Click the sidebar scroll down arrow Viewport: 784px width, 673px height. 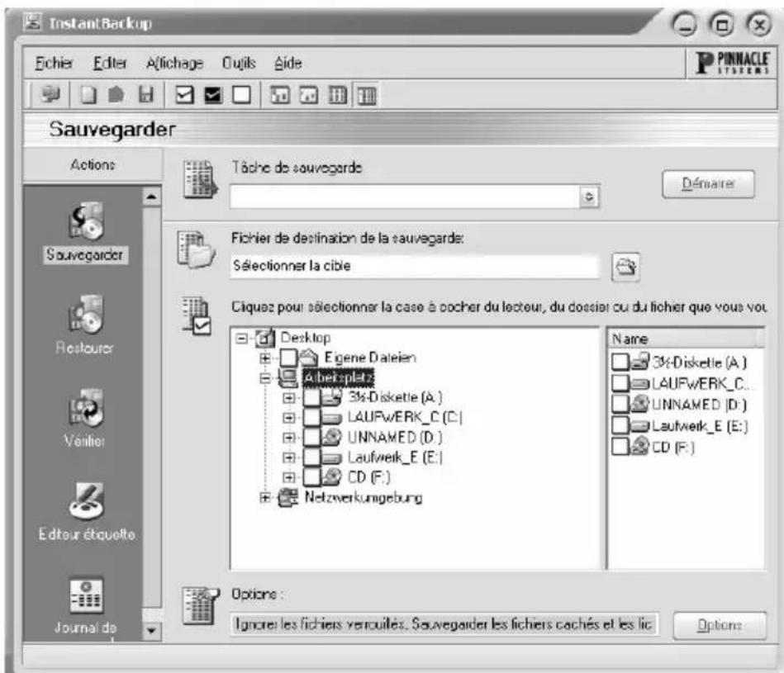tap(151, 631)
